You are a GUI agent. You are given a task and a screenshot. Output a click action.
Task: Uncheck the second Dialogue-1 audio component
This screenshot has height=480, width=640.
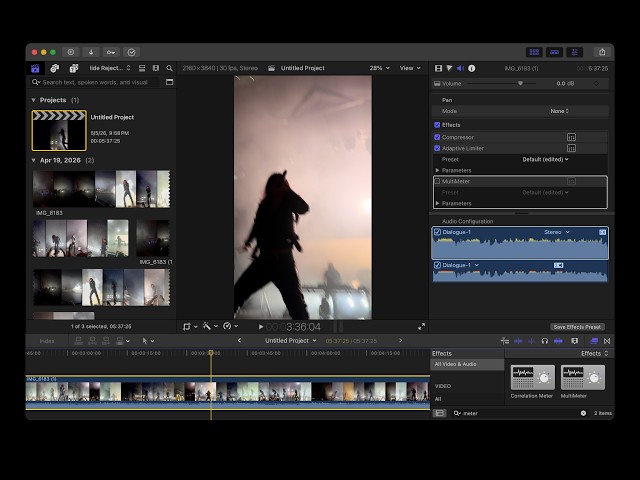(x=437, y=265)
